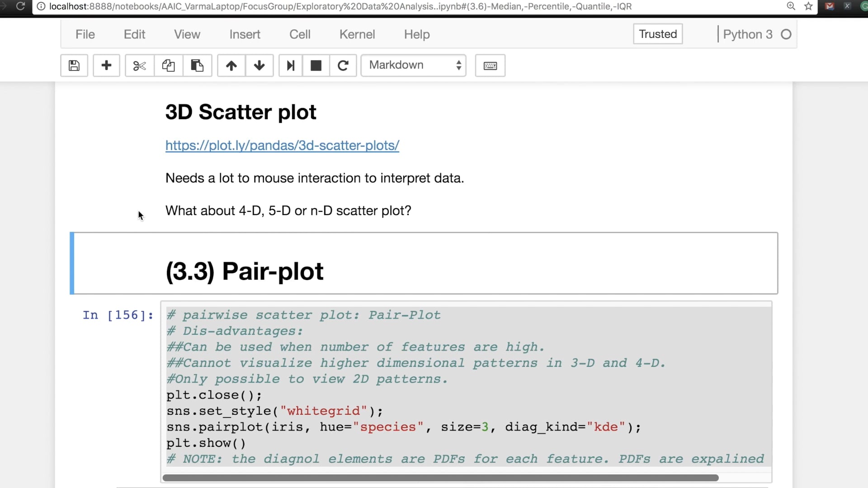This screenshot has width=868, height=488.
Task: Run the cell with the skip-forward icon
Action: [x=291, y=66]
